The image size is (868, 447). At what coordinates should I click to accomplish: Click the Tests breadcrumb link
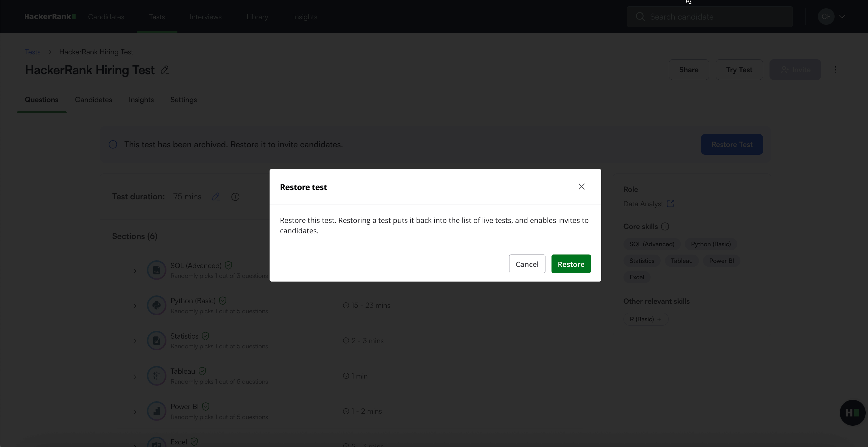(x=33, y=52)
